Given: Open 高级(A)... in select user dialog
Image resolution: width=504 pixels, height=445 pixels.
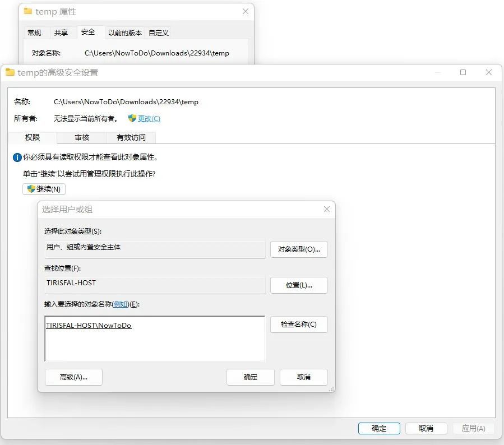Looking at the screenshot, I should [73, 377].
